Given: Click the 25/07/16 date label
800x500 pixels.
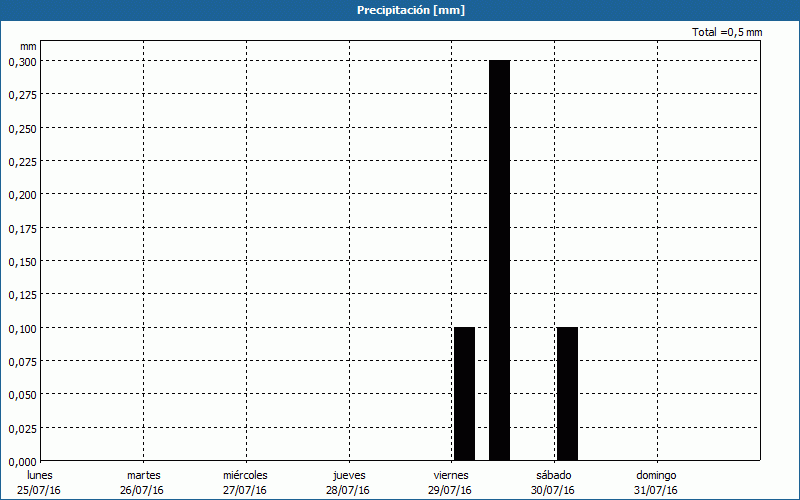Looking at the screenshot, I should (40, 490).
